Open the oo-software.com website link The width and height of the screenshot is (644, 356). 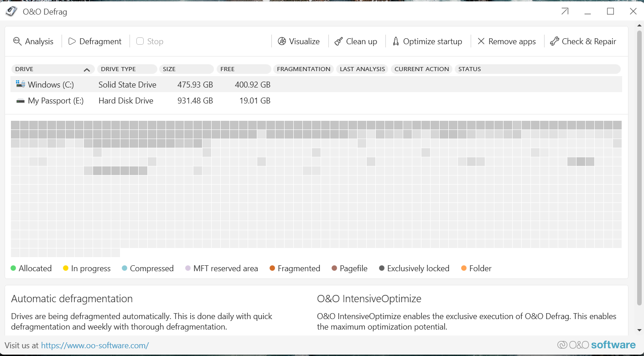click(95, 346)
